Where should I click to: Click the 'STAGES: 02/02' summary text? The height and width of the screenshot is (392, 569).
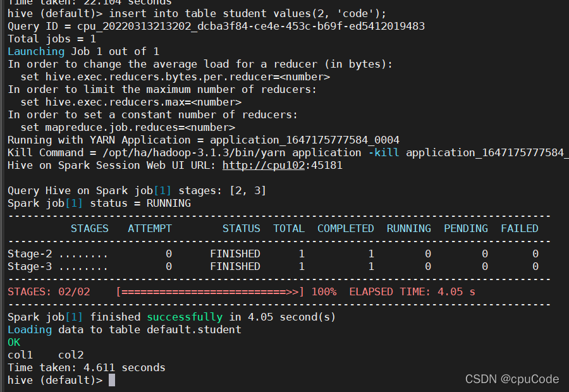[49, 292]
